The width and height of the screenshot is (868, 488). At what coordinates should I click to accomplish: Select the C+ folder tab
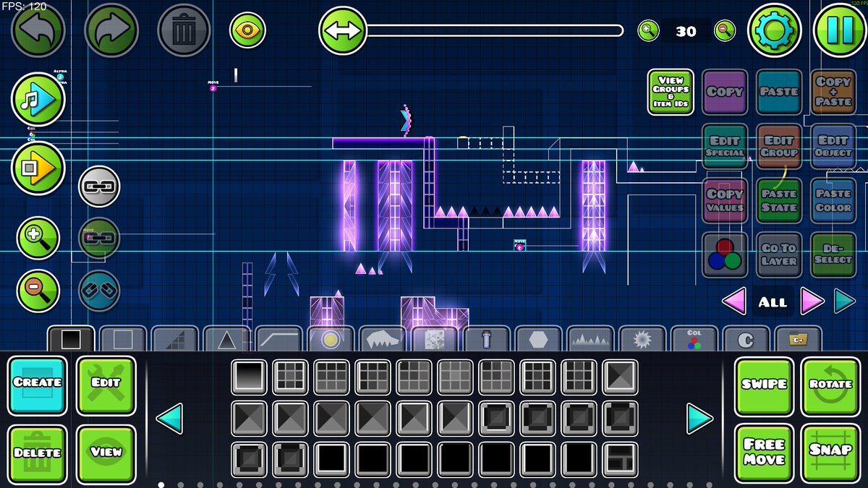pyautogui.click(x=799, y=338)
